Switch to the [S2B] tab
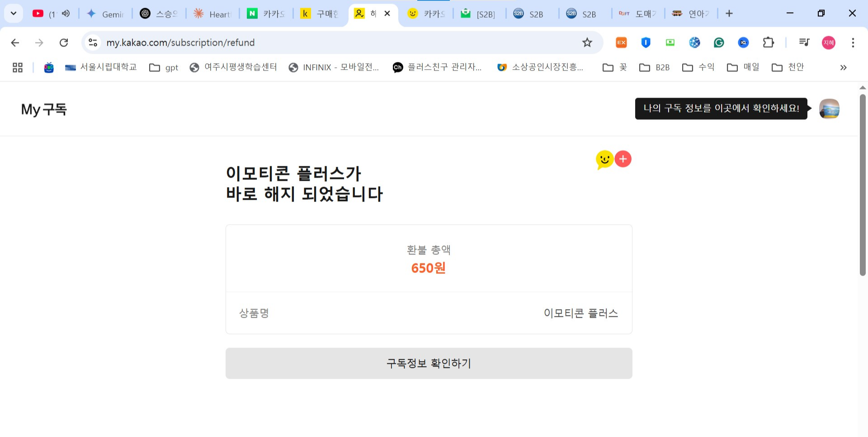The height and width of the screenshot is (437, 868). point(478,14)
